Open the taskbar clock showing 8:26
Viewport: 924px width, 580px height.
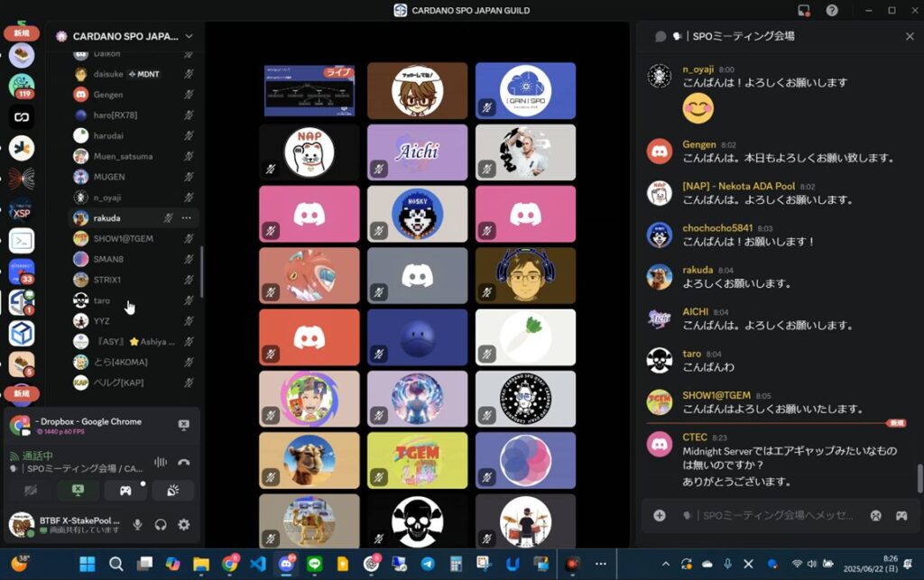tap(870, 564)
